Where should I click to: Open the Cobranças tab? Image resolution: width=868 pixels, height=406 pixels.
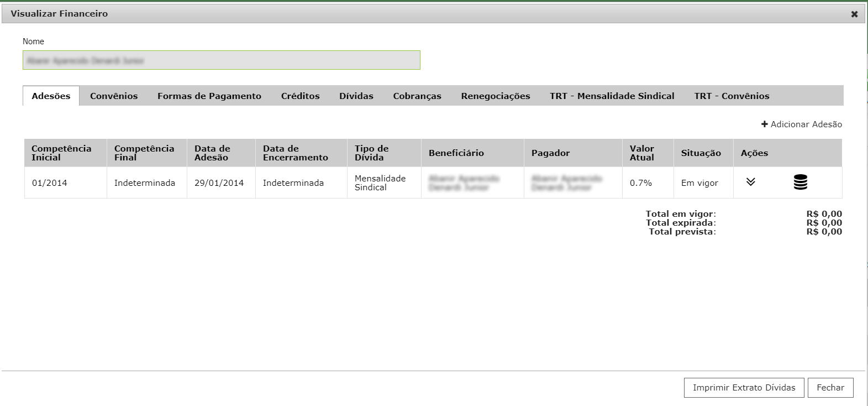pyautogui.click(x=417, y=96)
